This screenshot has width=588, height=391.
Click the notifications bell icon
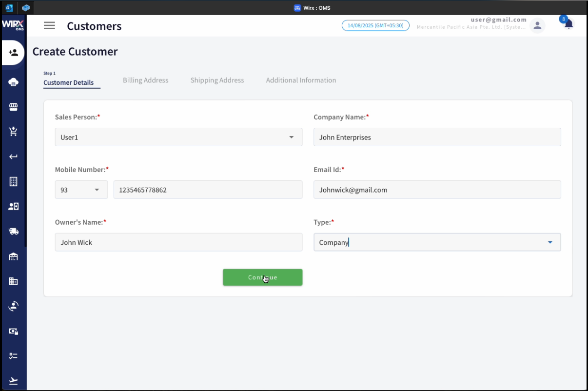568,24
